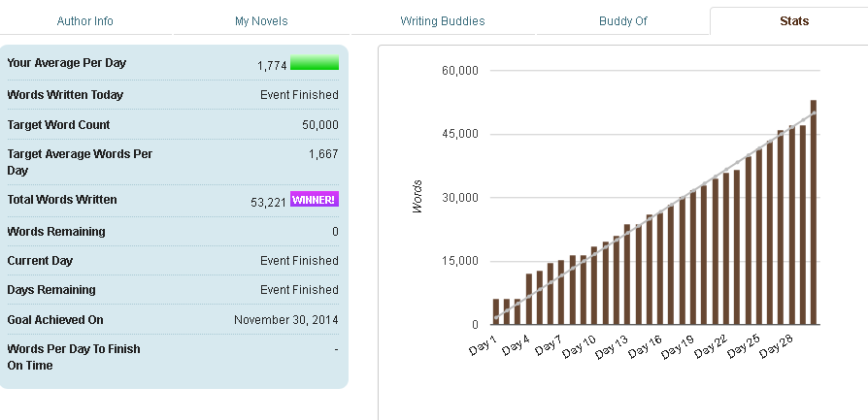Switch to the My Novels tab
868x420 pixels.
click(261, 20)
